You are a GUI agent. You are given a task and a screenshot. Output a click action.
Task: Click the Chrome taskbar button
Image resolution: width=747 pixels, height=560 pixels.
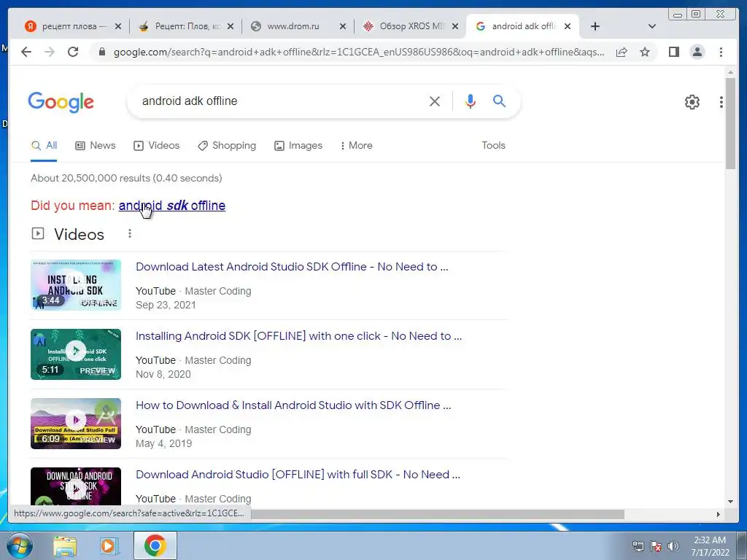pos(155,545)
